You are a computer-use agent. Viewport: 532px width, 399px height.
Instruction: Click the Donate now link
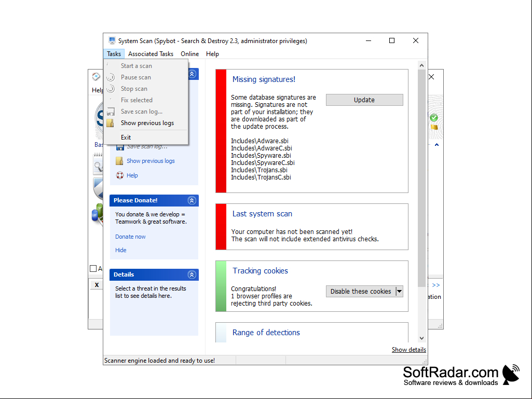pos(130,237)
